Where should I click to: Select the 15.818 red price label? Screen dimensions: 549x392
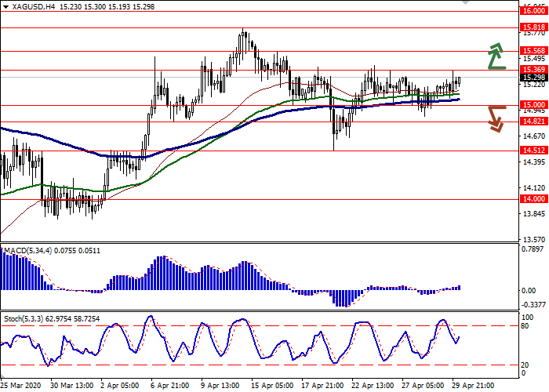533,27
